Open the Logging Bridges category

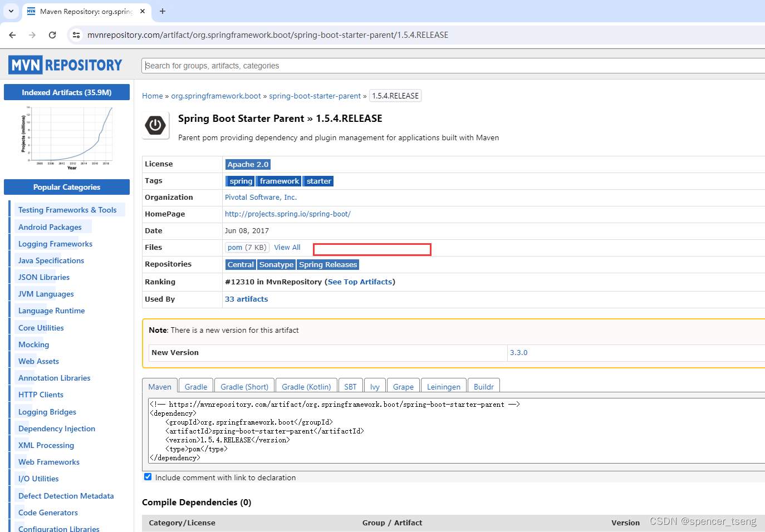pyautogui.click(x=47, y=412)
